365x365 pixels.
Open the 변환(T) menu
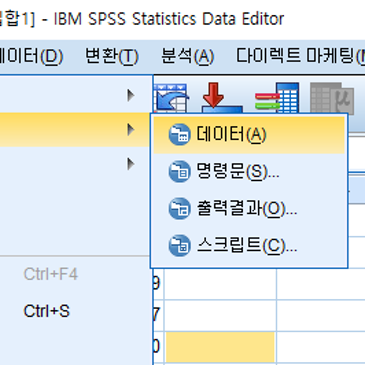click(x=112, y=56)
